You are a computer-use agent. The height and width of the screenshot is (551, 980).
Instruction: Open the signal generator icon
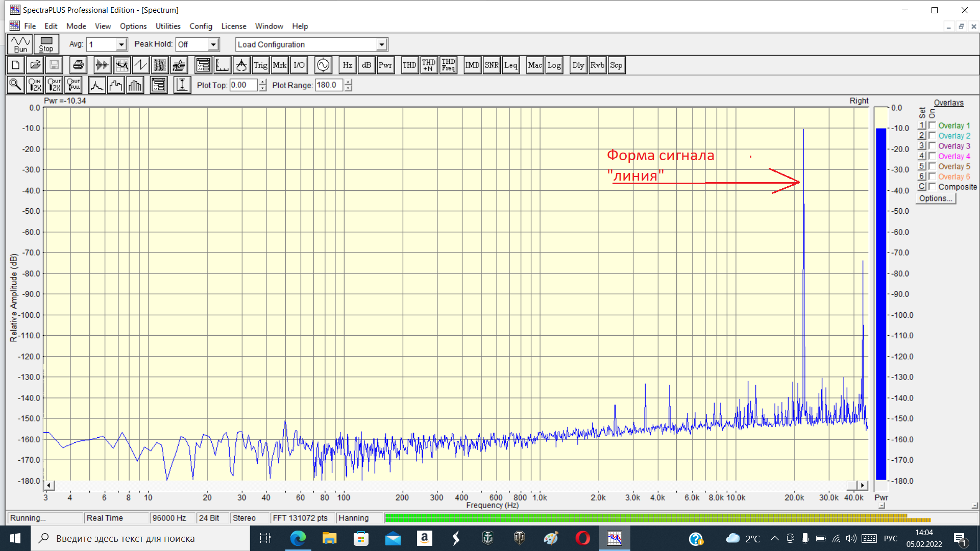coord(323,65)
